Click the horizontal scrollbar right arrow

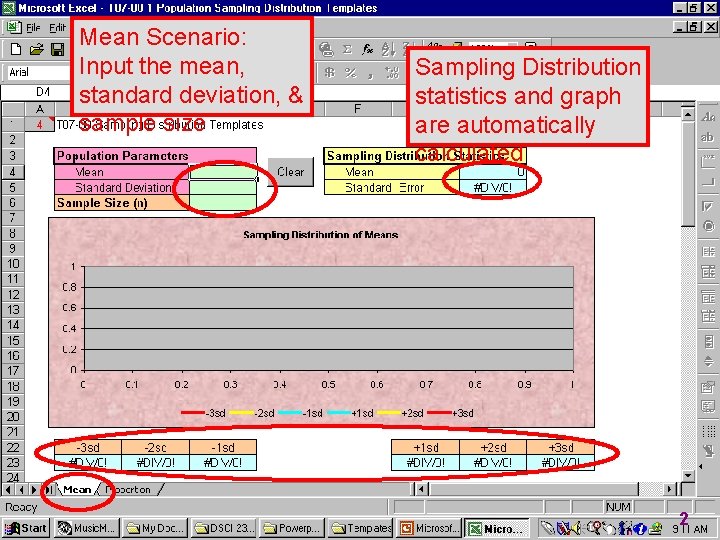pyautogui.click(x=671, y=489)
